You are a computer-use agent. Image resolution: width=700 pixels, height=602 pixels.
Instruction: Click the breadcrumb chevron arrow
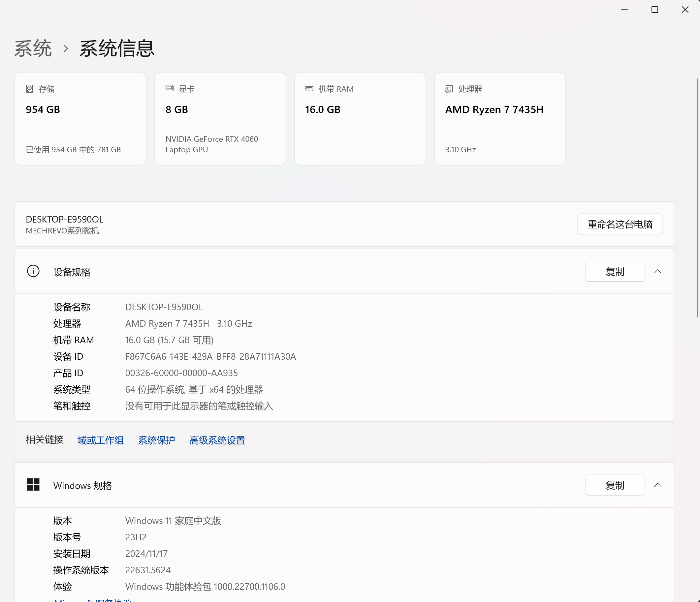click(x=66, y=48)
